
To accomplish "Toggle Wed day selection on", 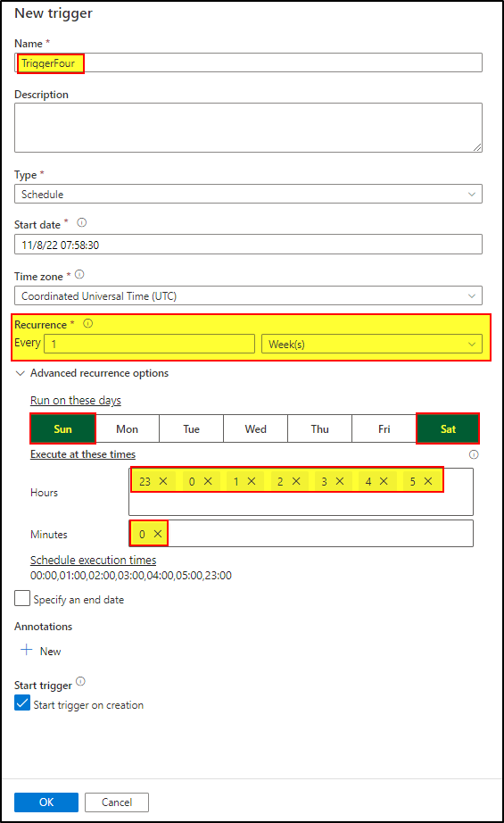I will (x=255, y=428).
